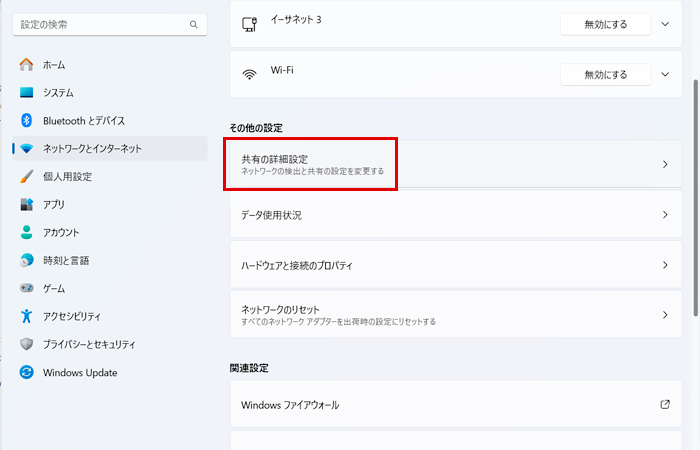Click the Bluetooth icon in sidebar
This screenshot has height=450, width=700.
(26, 120)
